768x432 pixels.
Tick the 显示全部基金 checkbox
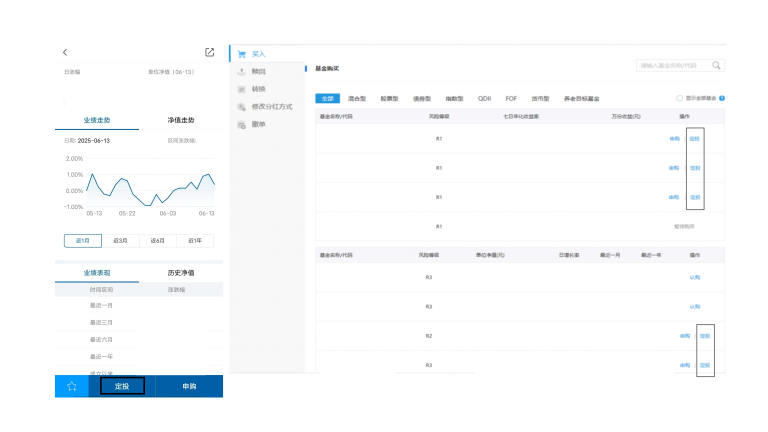pyautogui.click(x=679, y=98)
